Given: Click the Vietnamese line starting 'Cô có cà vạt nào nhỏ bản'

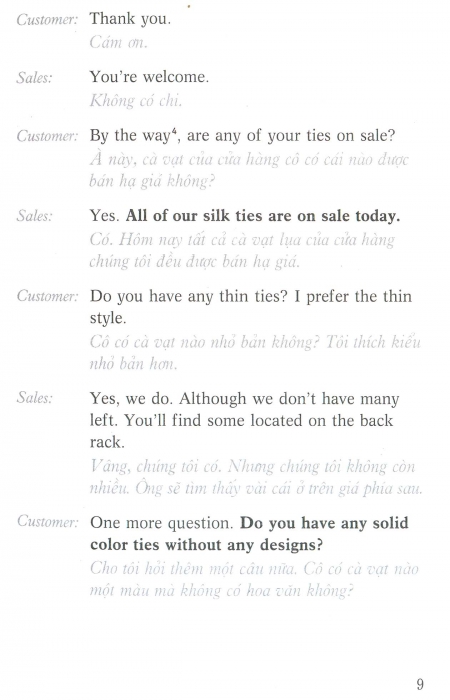Looking at the screenshot, I should [255, 342].
